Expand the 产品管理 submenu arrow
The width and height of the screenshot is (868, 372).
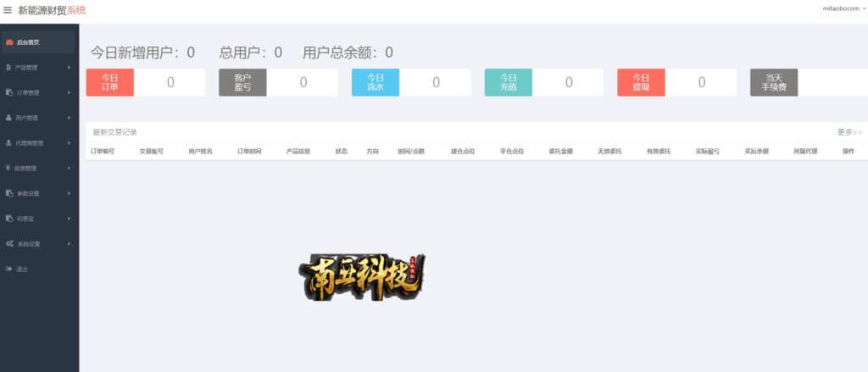click(70, 68)
